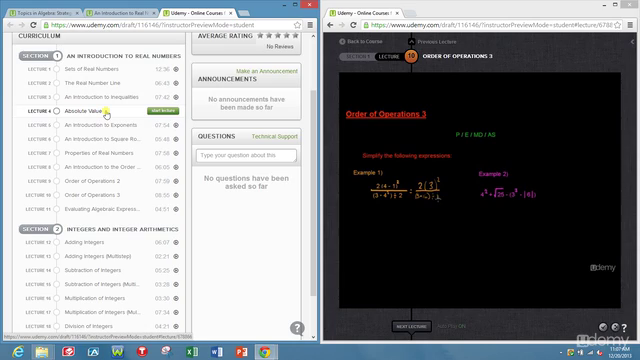This screenshot has width=640, height=360.
Task: Toggle completion circle for Properties of Real Numbers
Action: coord(56,153)
